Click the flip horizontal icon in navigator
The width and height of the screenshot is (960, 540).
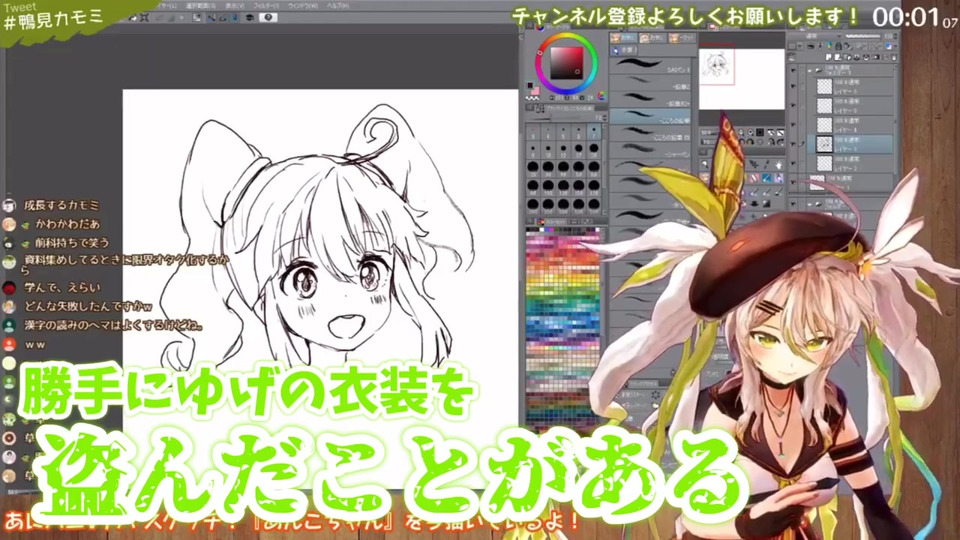click(771, 142)
